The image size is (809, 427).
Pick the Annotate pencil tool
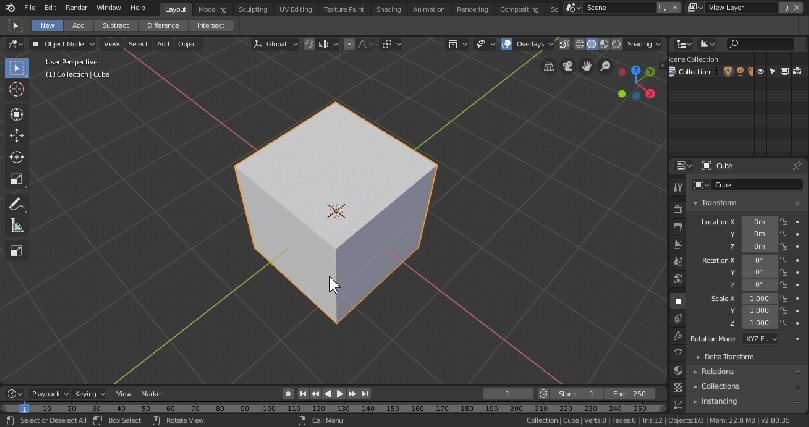[17, 204]
